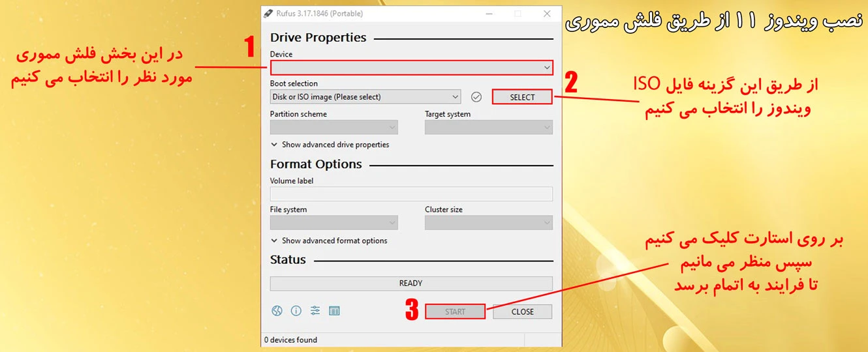Show the log icon
The height and width of the screenshot is (352, 868).
334,311
